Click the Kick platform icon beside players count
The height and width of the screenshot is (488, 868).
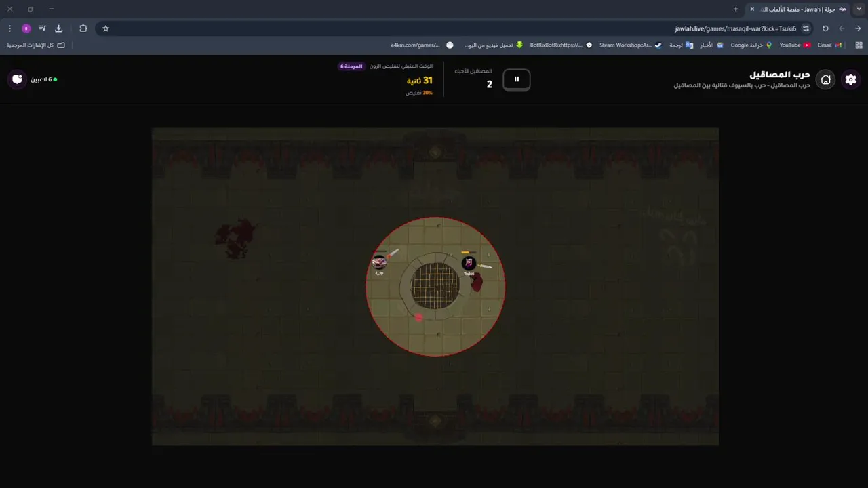point(18,79)
